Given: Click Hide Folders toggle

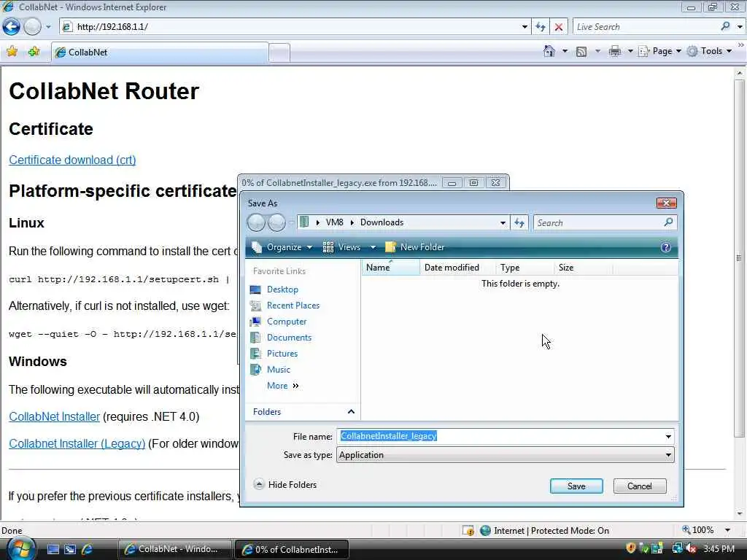Looking at the screenshot, I should pos(285,485).
